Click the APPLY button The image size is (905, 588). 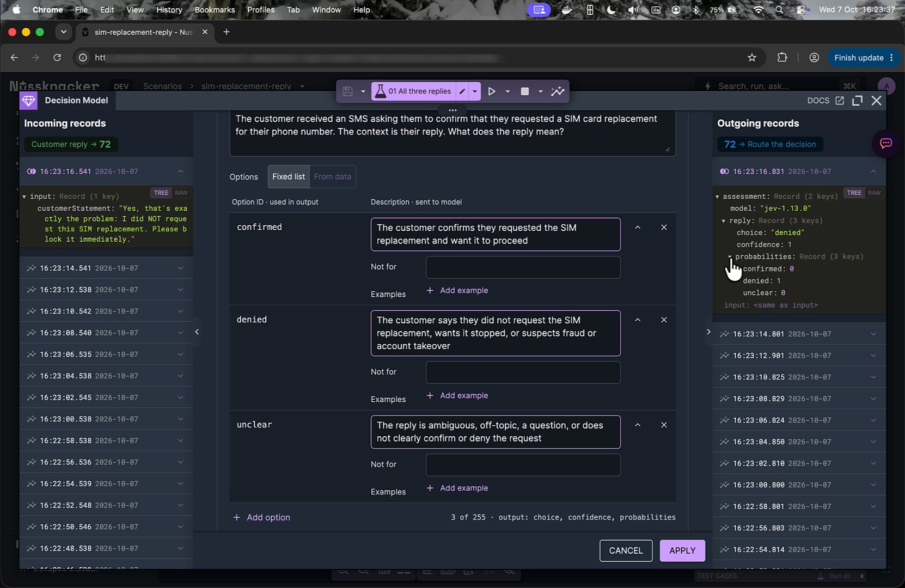(x=682, y=551)
